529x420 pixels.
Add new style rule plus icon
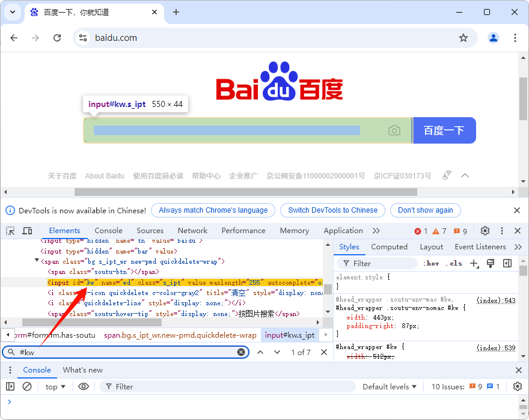pos(474,263)
